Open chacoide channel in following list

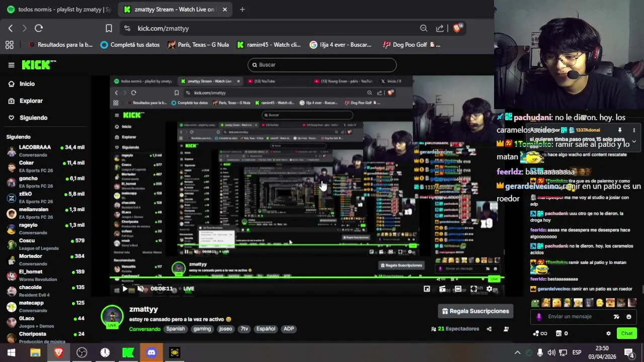(45, 292)
